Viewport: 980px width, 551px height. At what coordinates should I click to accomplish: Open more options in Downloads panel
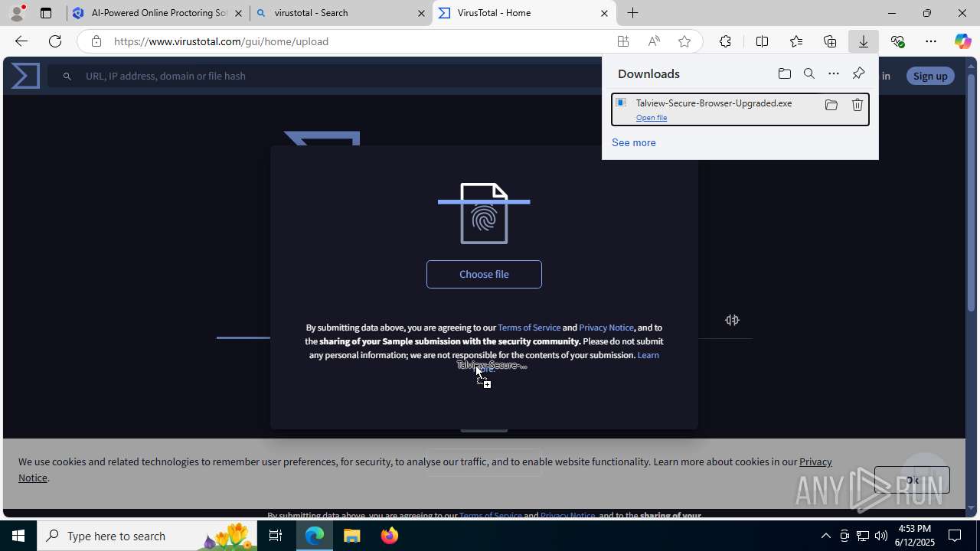click(834, 73)
